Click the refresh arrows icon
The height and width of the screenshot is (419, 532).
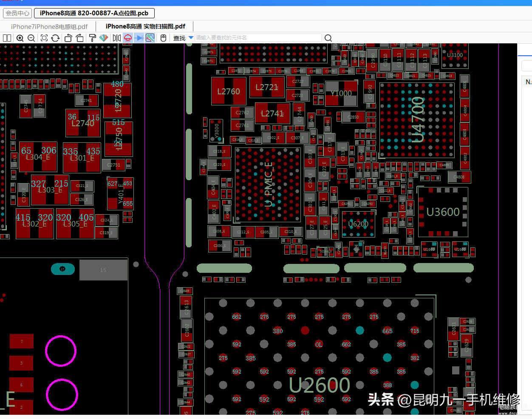point(55,38)
